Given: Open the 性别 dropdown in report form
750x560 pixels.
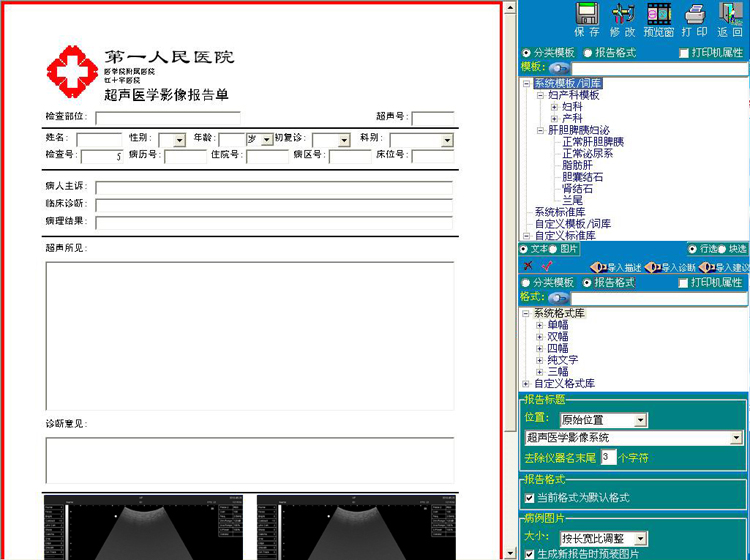Looking at the screenshot, I should (179, 140).
